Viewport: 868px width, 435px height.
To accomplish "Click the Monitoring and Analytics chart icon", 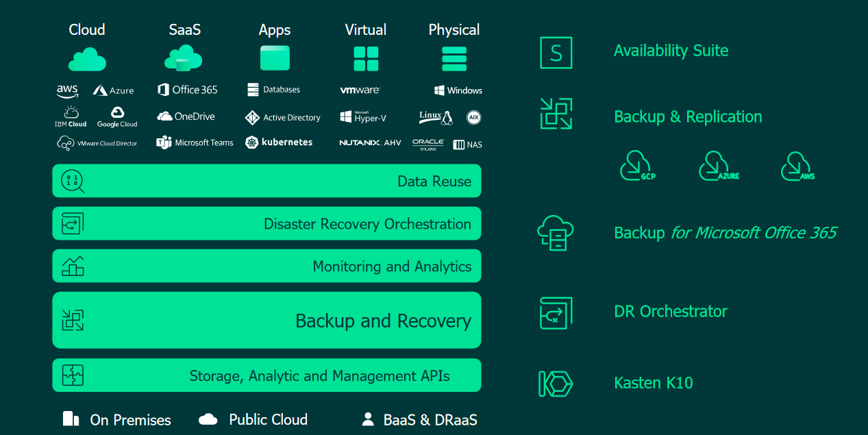I will click(73, 266).
